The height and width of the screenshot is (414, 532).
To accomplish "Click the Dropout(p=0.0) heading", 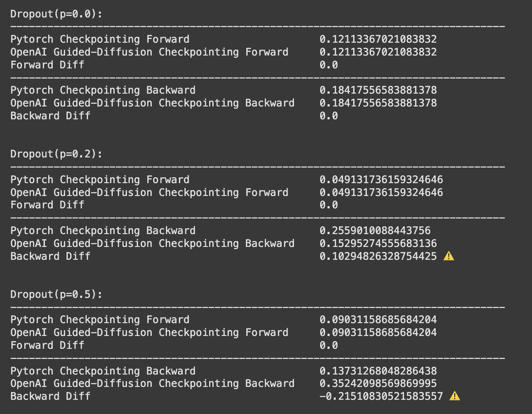I will point(56,14).
